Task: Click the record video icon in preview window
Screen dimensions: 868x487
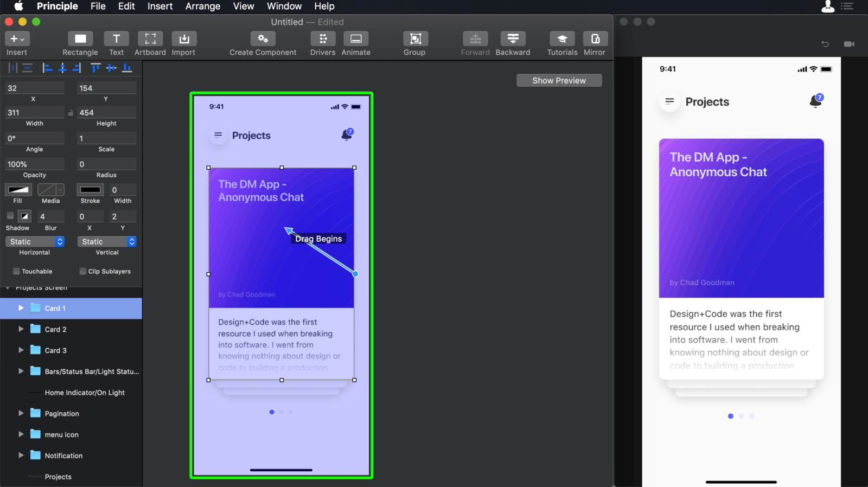Action: point(849,44)
